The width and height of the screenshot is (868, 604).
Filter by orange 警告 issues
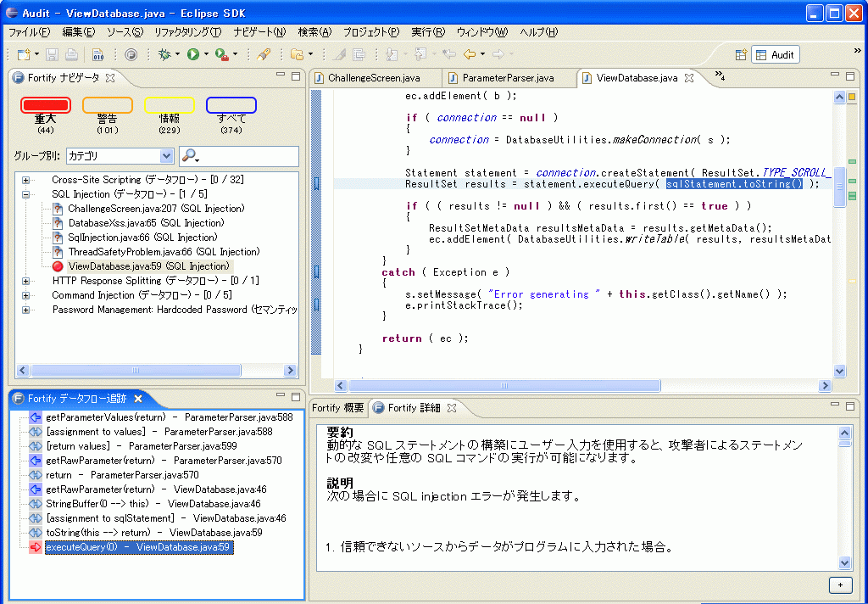pyautogui.click(x=108, y=105)
